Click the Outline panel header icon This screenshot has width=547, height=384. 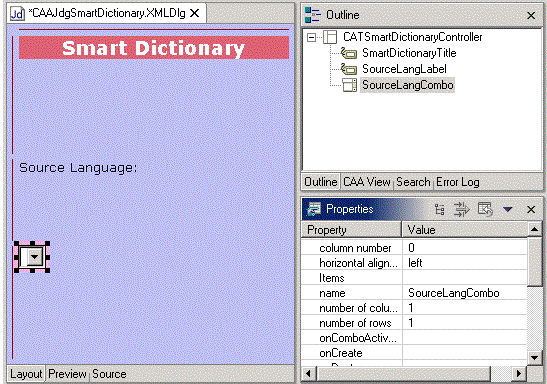click(x=312, y=15)
